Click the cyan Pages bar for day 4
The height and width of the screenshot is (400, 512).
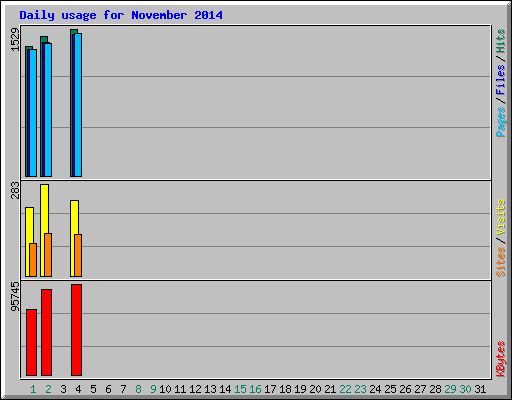(x=78, y=105)
